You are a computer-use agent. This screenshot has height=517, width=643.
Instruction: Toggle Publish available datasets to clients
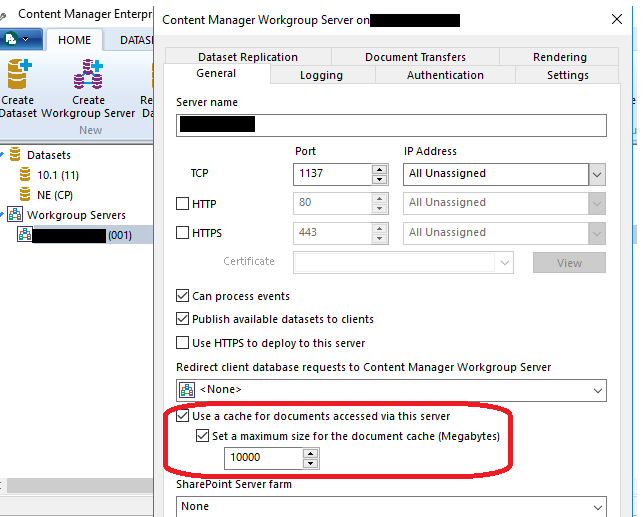pyautogui.click(x=182, y=319)
